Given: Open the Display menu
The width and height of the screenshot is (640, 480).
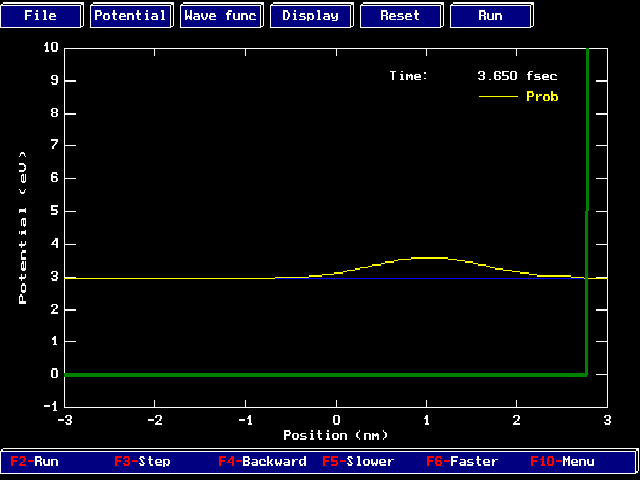Looking at the screenshot, I should click(311, 16).
